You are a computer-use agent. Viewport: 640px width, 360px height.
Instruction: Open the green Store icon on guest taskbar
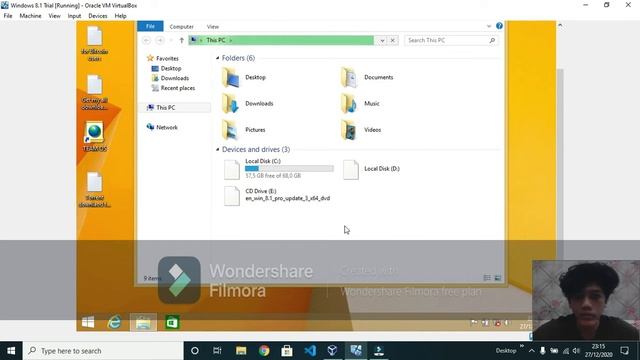[x=172, y=322]
